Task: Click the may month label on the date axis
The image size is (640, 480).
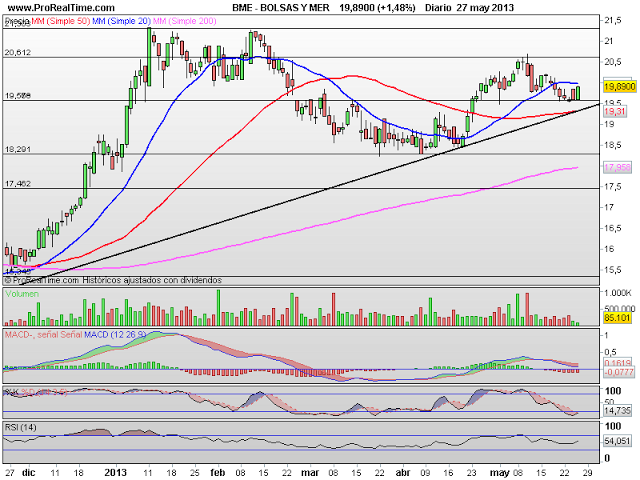Action: 500,473
